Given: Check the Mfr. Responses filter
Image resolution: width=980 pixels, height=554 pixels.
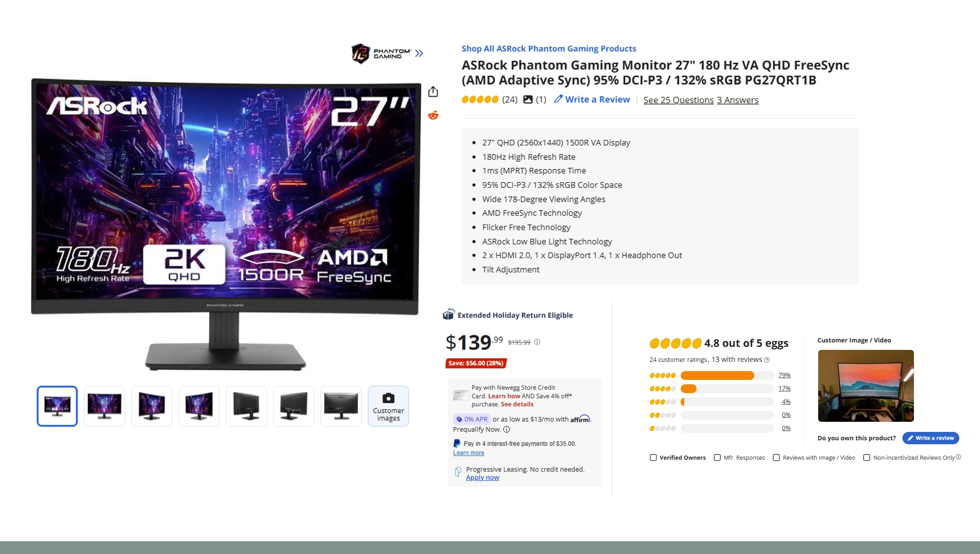Looking at the screenshot, I should coord(717,457).
